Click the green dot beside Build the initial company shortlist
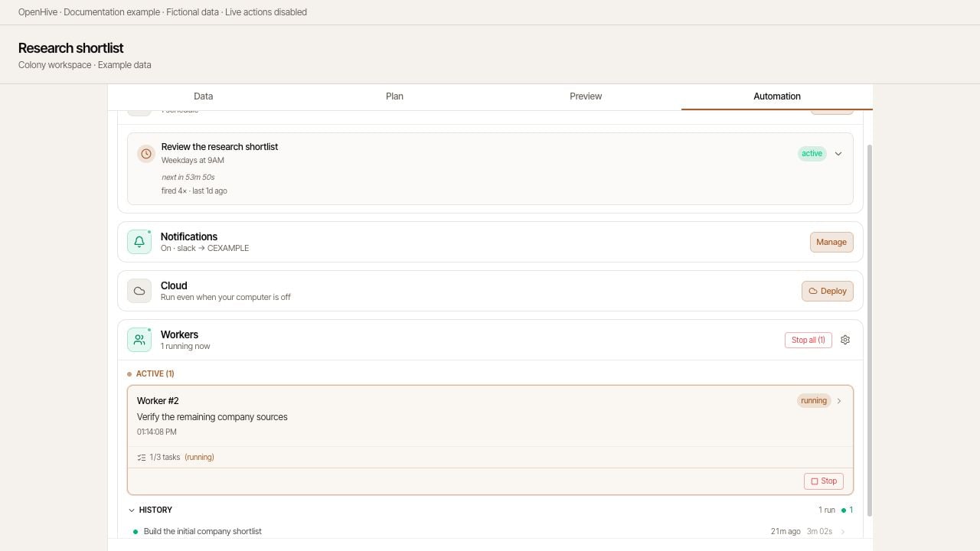Screen dimensions: 980x551 pos(136,532)
